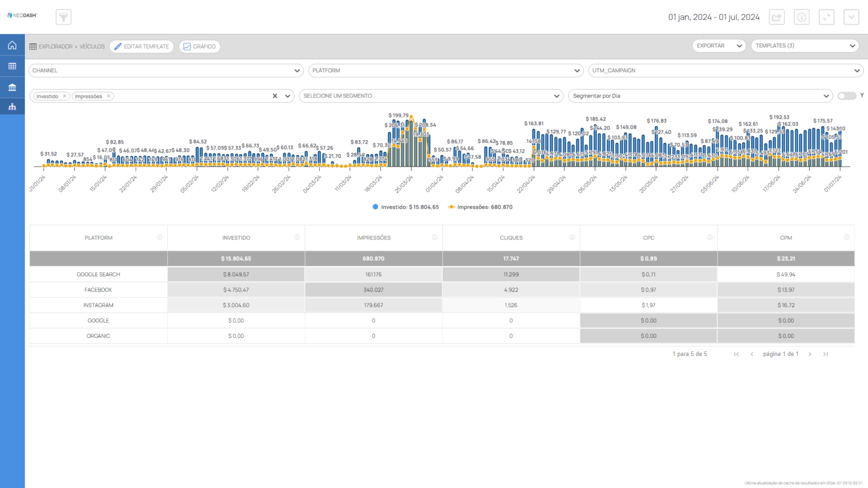868x488 pixels.
Task: Open the TEMPLATES (3) dropdown
Action: tap(805, 46)
